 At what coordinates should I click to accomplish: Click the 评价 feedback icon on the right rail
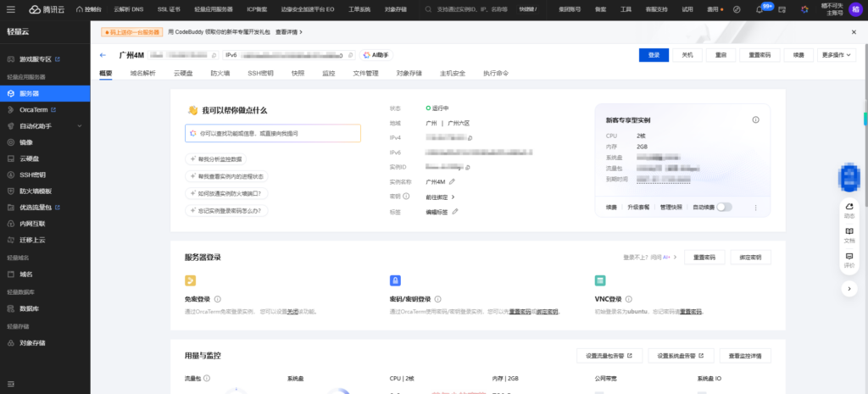coord(849,258)
